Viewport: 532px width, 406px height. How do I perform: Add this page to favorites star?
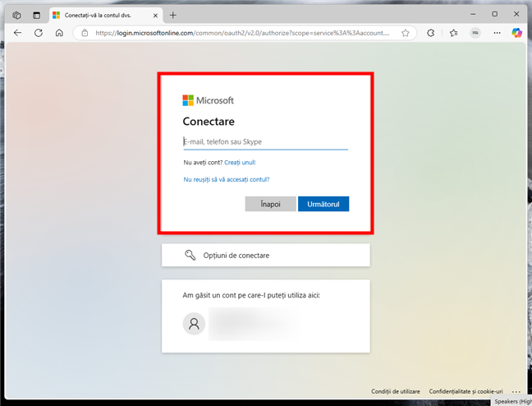405,33
